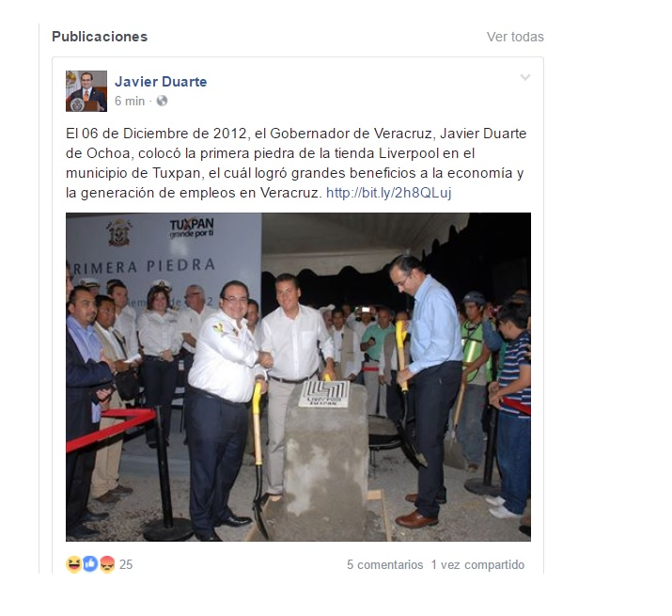Click the Primera Piedra banner in photo
This screenshot has height=616, width=672.
(144, 266)
